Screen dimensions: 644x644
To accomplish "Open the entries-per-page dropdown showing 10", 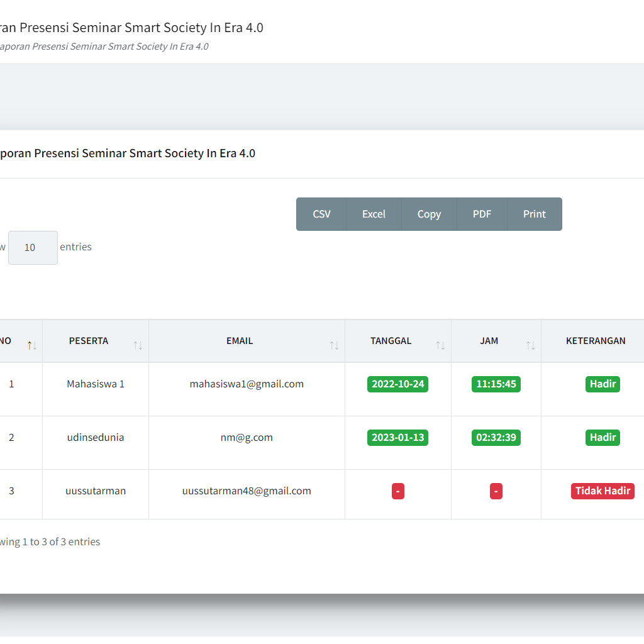I will coord(33,248).
